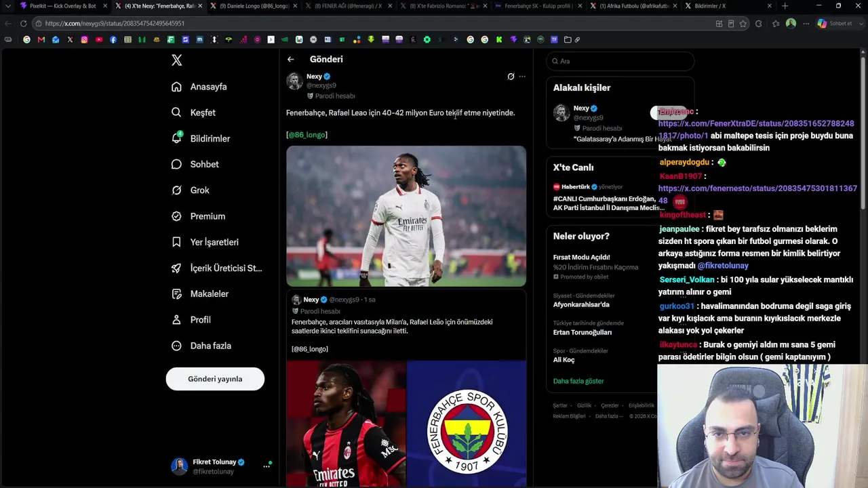Switch to the Afrika Futbolu tab

click(634, 6)
